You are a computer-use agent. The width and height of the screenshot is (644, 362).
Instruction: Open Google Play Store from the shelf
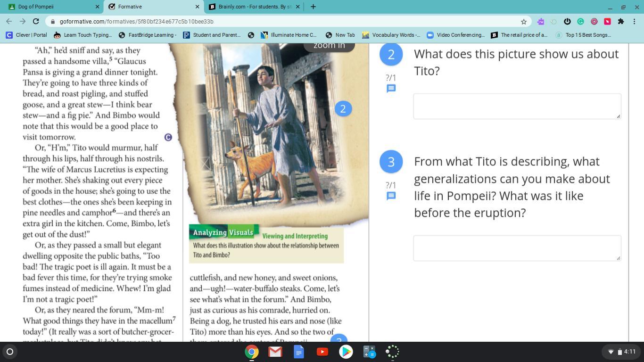(346, 352)
